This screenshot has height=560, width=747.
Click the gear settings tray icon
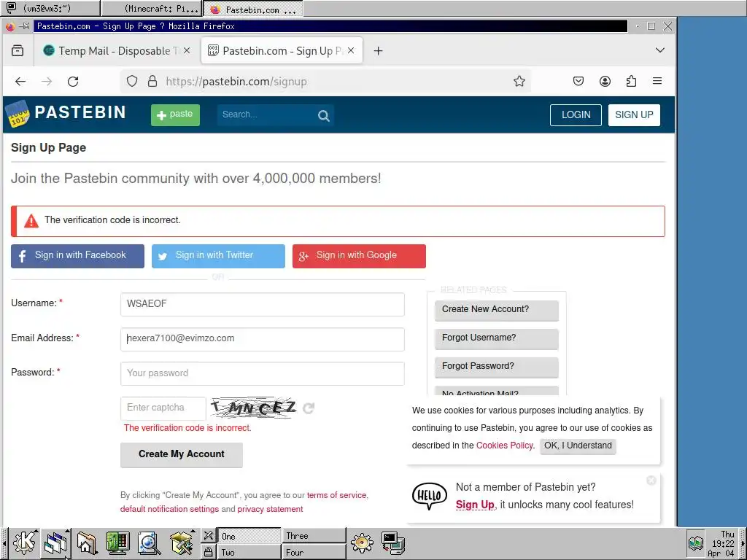362,543
